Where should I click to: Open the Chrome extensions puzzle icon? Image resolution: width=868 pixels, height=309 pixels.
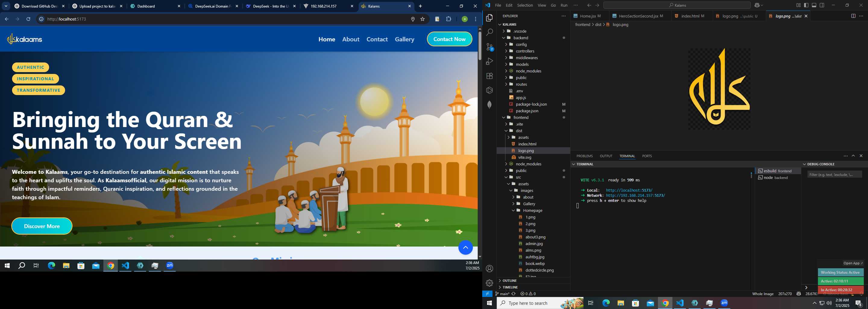click(448, 19)
